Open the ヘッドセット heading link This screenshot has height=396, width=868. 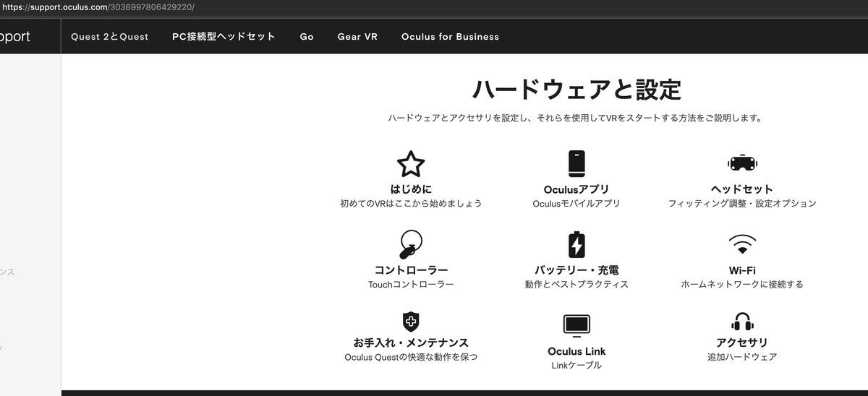click(742, 189)
